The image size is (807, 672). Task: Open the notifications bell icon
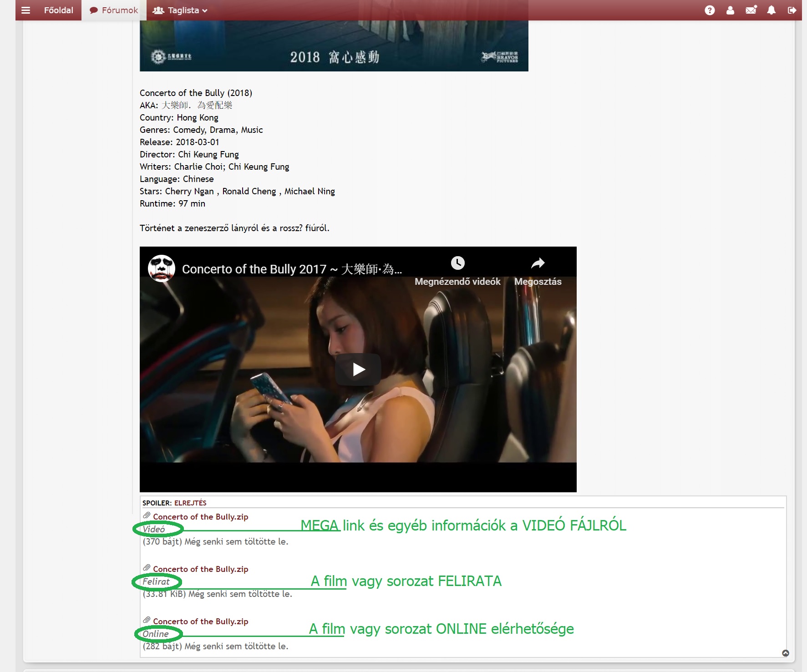click(x=771, y=10)
